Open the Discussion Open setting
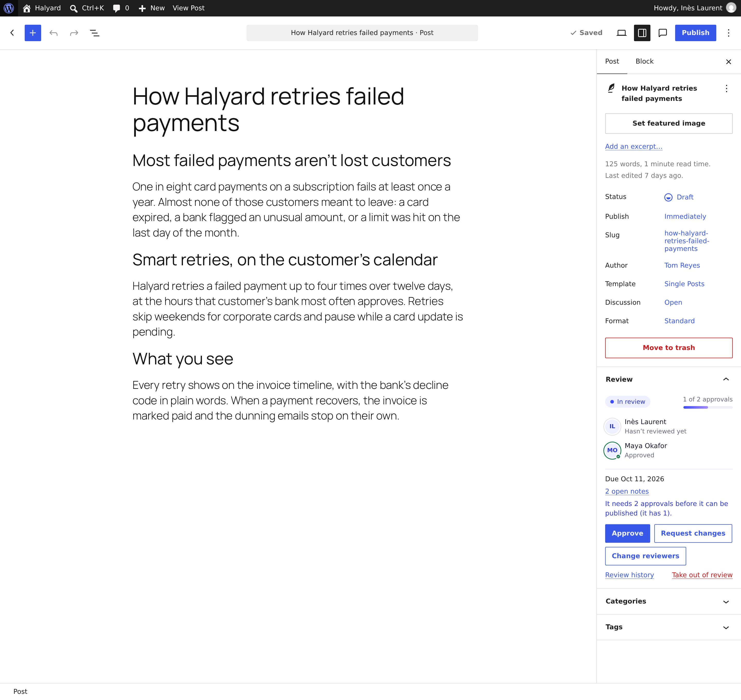 [673, 302]
